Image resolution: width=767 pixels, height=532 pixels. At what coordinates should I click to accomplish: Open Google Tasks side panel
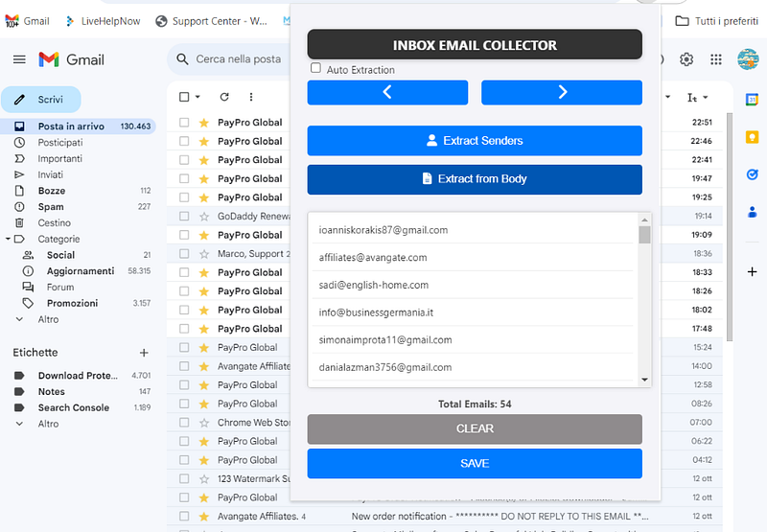point(752,174)
